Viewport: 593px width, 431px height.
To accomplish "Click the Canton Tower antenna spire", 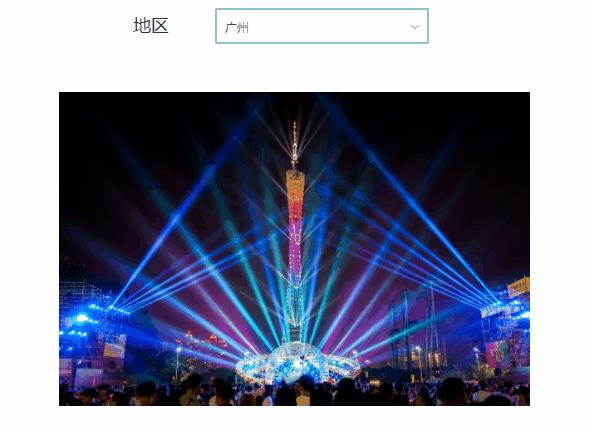I will (295, 145).
